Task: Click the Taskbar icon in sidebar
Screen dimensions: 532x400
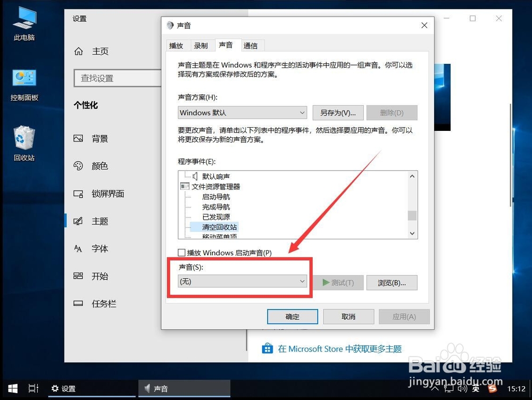Action: tap(78, 303)
